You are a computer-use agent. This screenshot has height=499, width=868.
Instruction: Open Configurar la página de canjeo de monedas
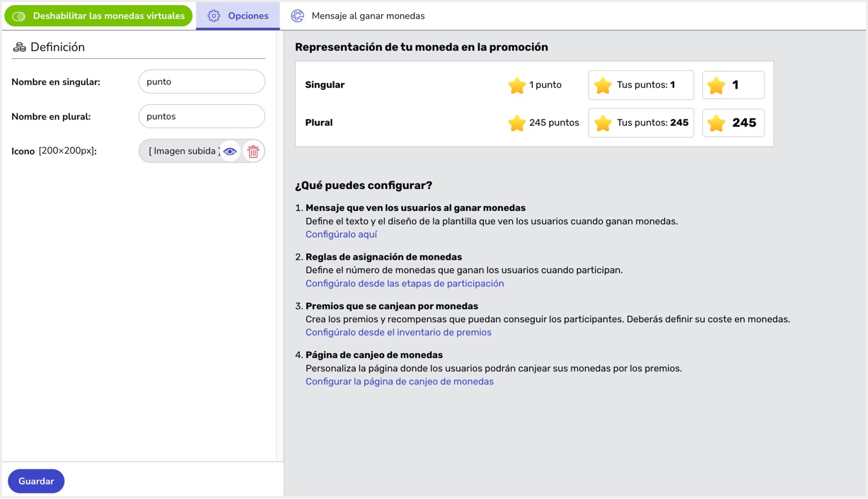(x=400, y=382)
